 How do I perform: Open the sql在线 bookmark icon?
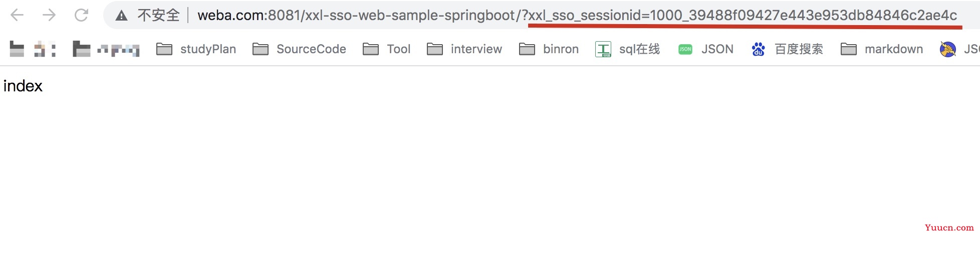point(603,49)
